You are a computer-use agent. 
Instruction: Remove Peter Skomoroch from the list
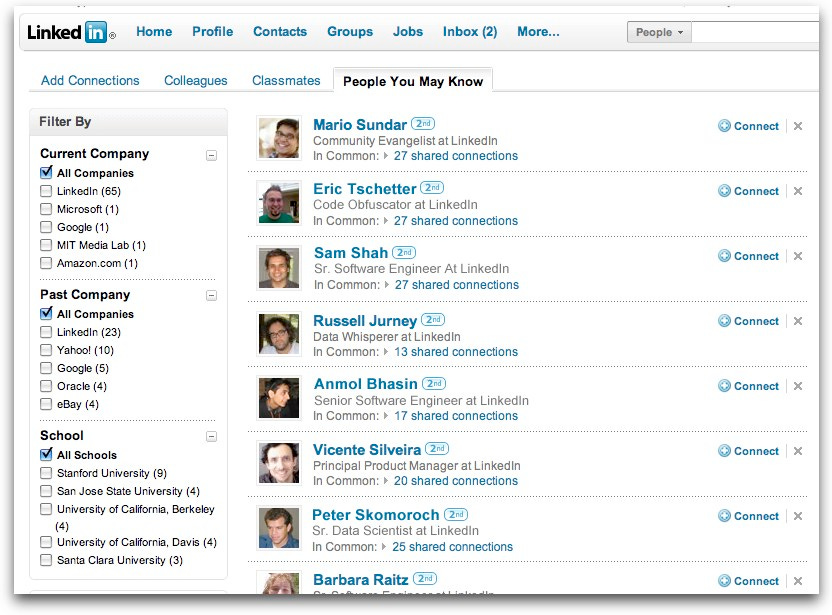point(798,516)
